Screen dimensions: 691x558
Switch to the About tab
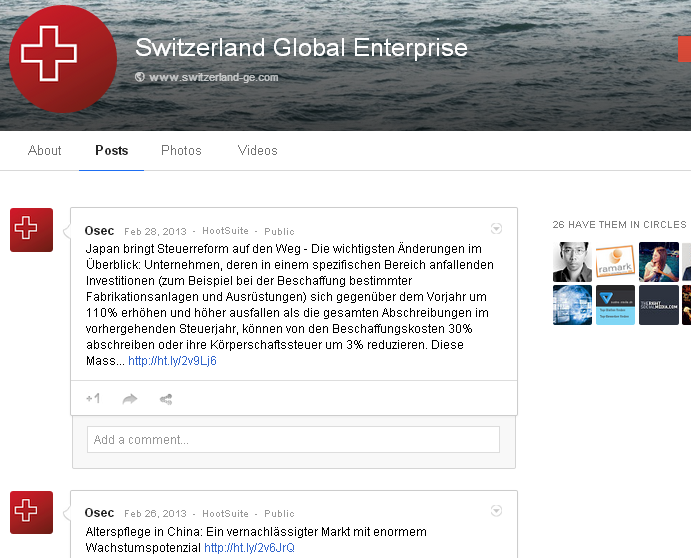pyautogui.click(x=45, y=150)
